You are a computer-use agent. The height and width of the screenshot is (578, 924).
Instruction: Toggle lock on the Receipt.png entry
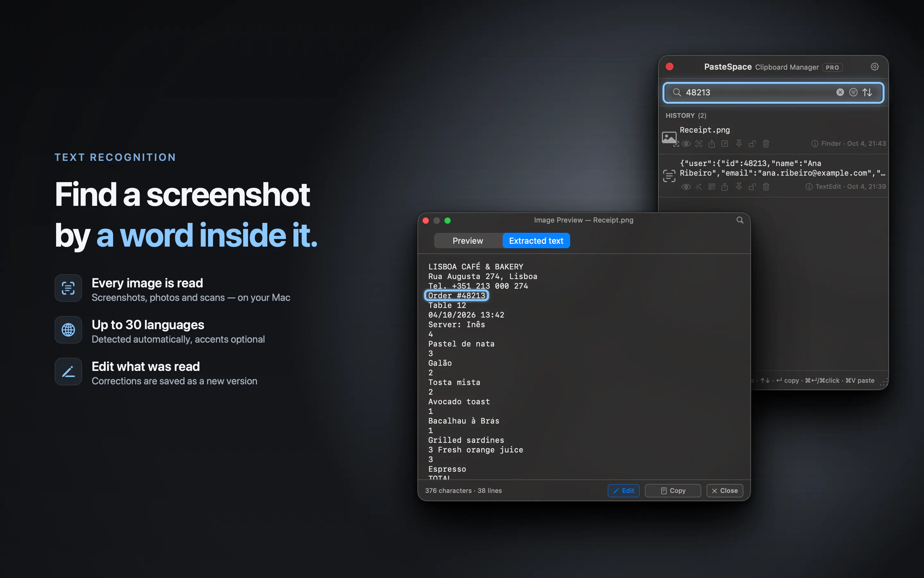pos(752,144)
